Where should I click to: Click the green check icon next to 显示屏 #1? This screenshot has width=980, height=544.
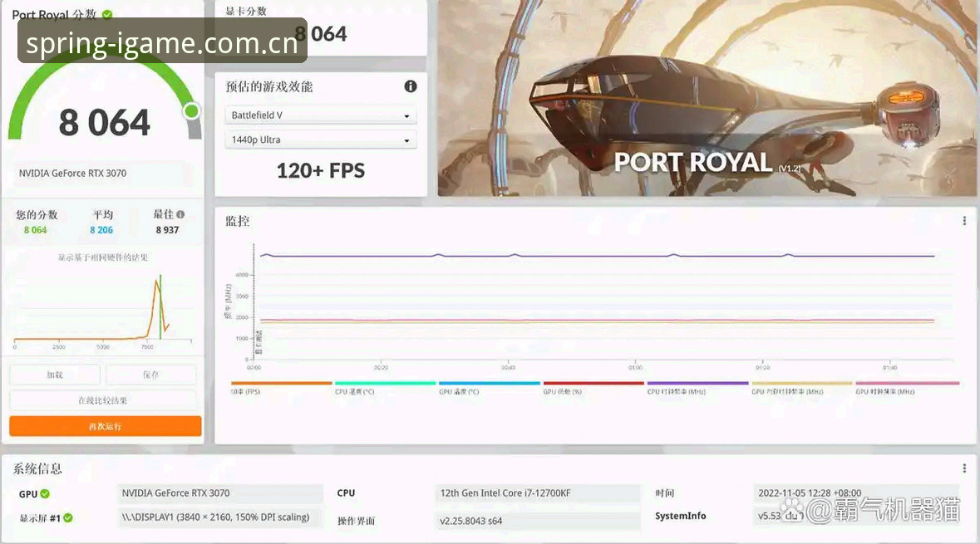point(68,517)
